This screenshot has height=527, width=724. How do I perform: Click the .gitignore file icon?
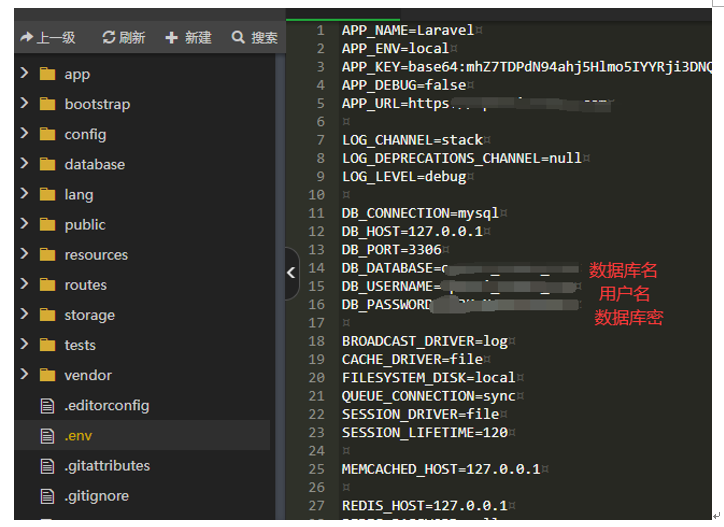(46, 495)
